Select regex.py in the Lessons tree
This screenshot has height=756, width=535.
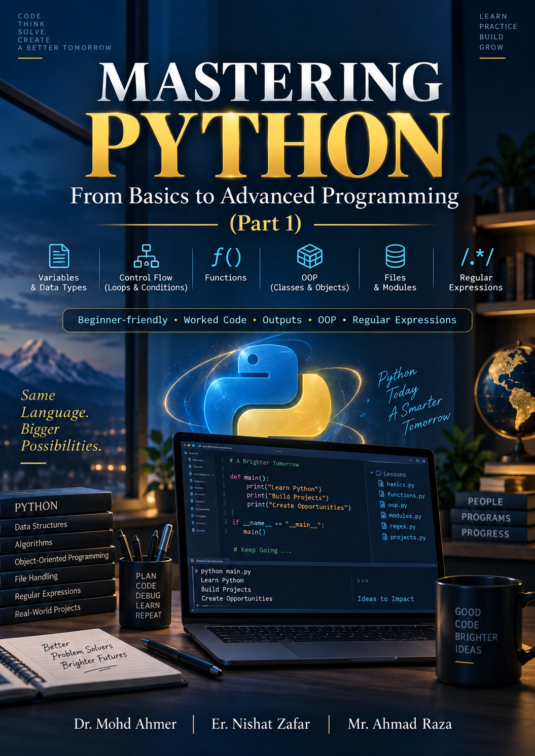(399, 526)
